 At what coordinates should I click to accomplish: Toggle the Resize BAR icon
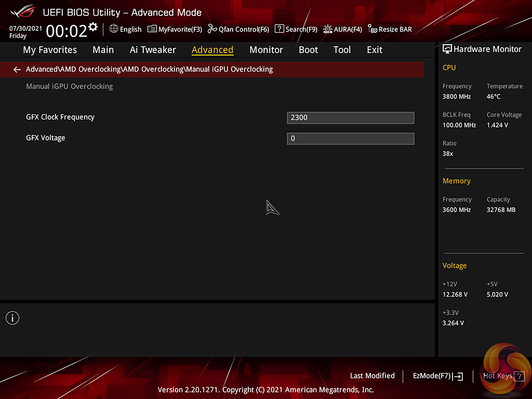tap(372, 29)
